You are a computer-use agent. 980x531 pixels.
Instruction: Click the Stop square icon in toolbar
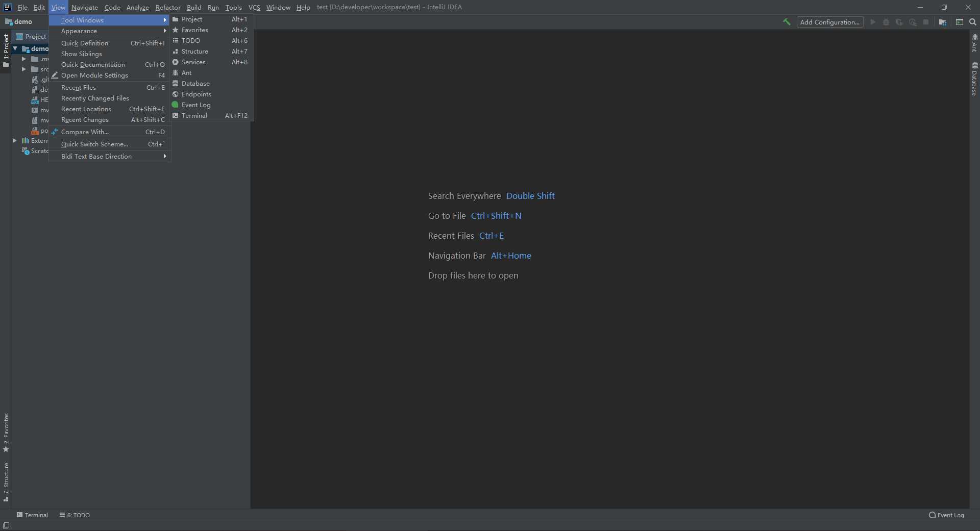pyautogui.click(x=926, y=22)
